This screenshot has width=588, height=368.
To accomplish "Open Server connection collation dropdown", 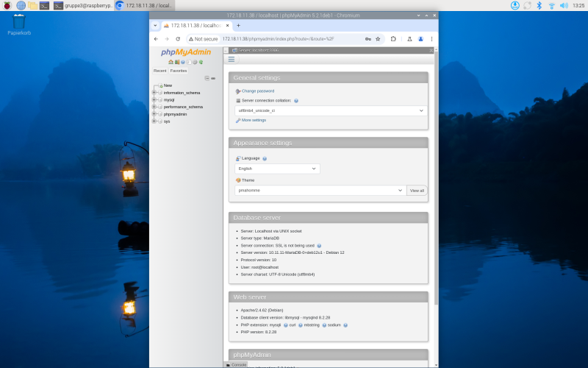I will pyautogui.click(x=331, y=110).
